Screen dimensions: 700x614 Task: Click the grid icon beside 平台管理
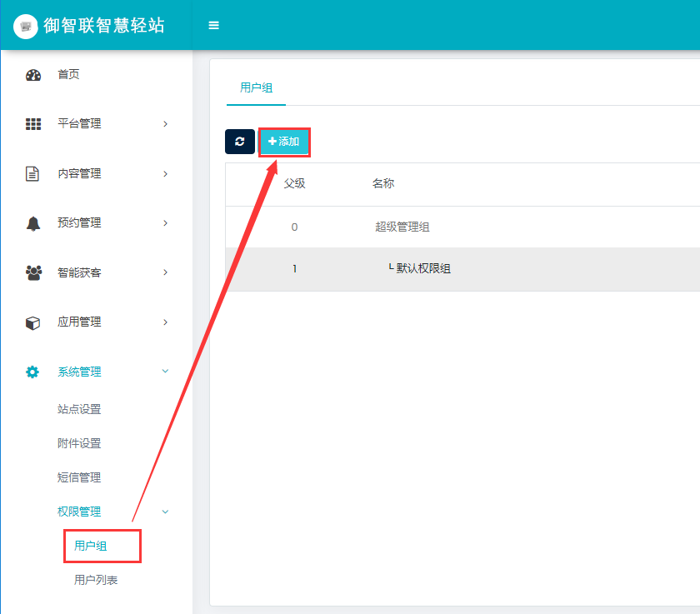coord(33,124)
